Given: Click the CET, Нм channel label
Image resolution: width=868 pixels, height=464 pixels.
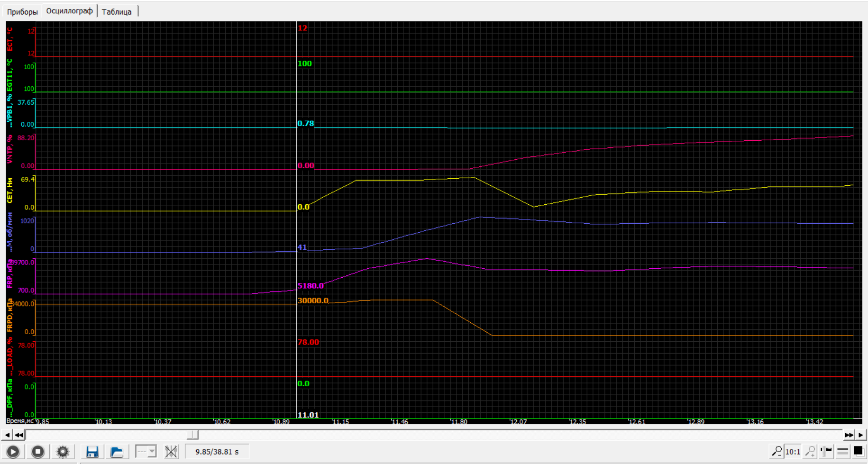Looking at the screenshot, I should point(10,191).
